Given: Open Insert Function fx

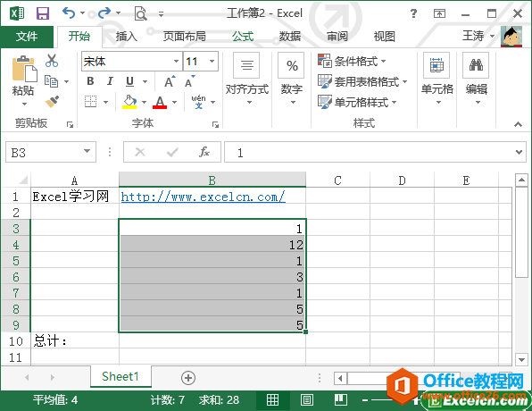Looking at the screenshot, I should click(204, 152).
